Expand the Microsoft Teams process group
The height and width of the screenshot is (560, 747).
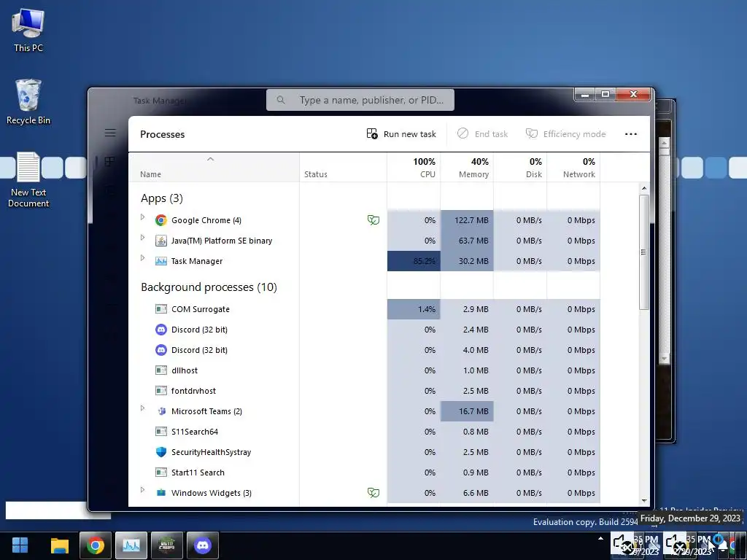pyautogui.click(x=142, y=408)
